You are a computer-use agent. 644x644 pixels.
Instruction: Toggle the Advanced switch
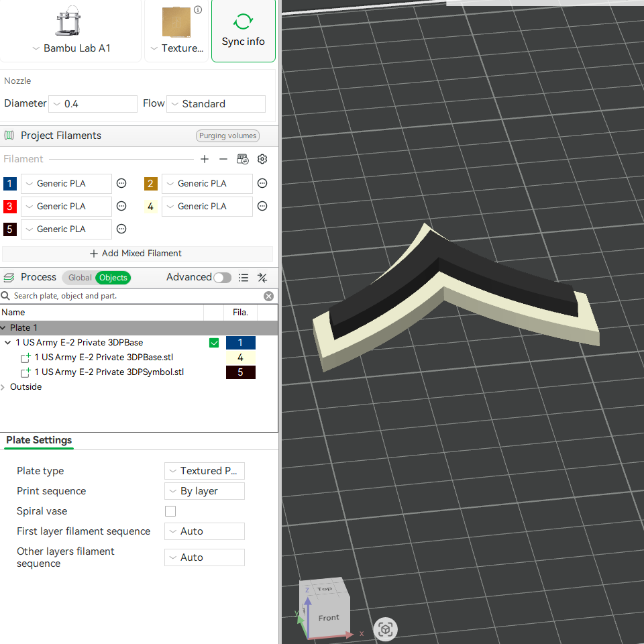tap(222, 278)
